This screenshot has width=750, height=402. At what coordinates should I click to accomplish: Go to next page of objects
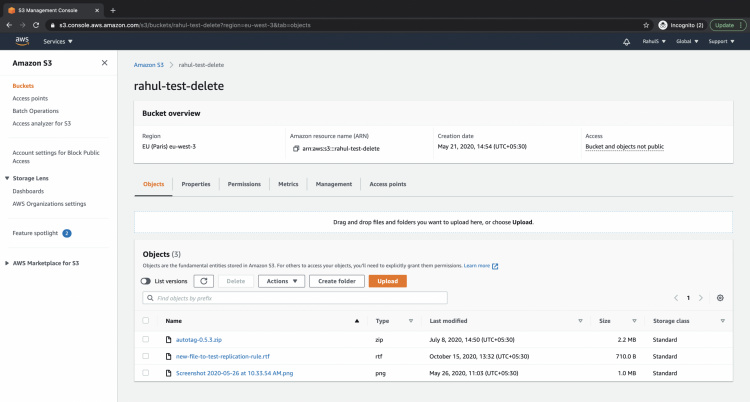(701, 298)
